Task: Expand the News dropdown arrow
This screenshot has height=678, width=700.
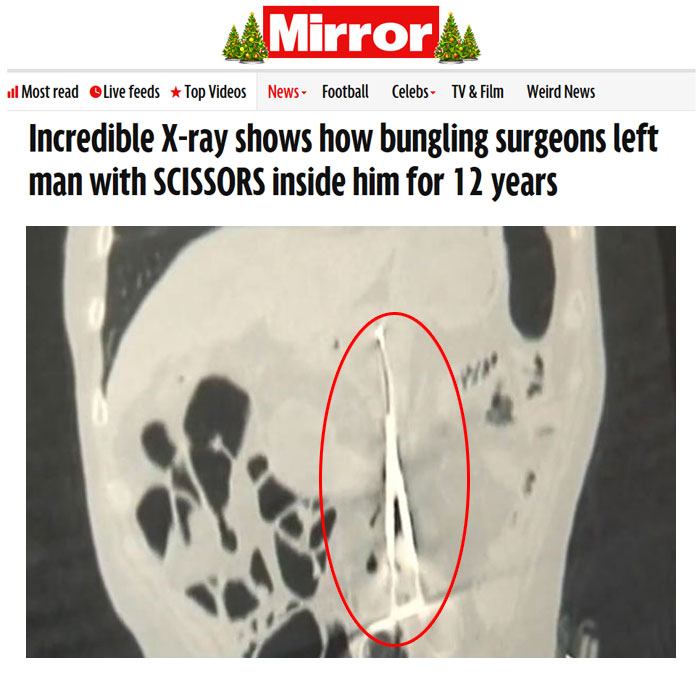Action: (304, 93)
